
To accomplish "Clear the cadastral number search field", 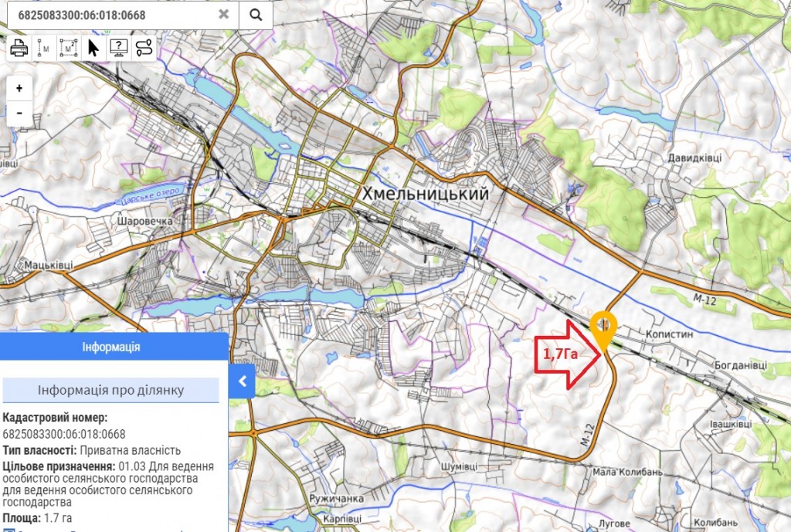I will coord(223,14).
